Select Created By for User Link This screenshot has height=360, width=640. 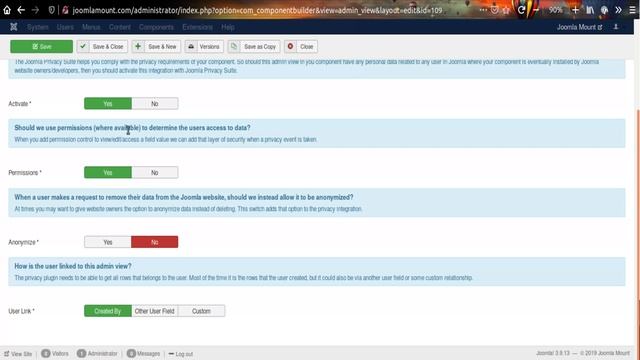point(108,311)
